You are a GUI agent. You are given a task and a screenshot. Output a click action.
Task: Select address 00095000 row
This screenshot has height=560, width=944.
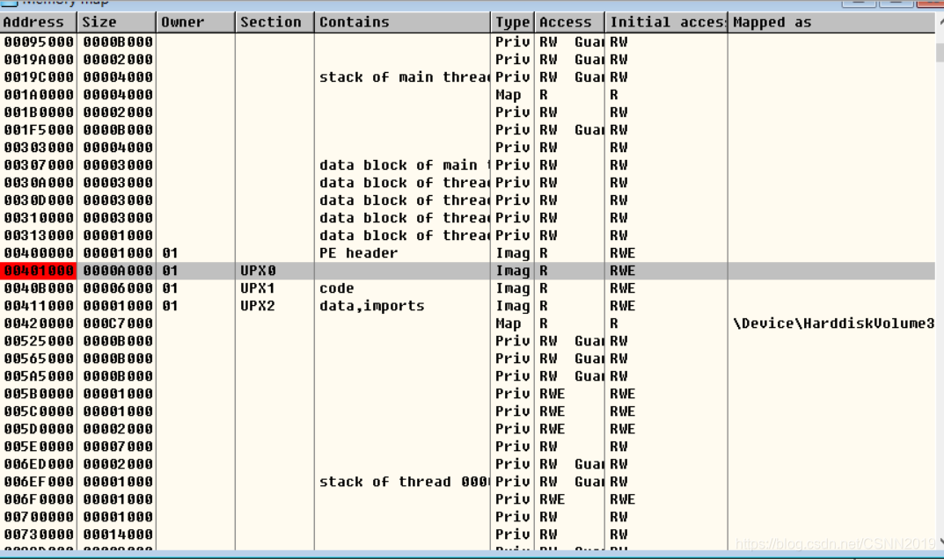click(x=468, y=42)
